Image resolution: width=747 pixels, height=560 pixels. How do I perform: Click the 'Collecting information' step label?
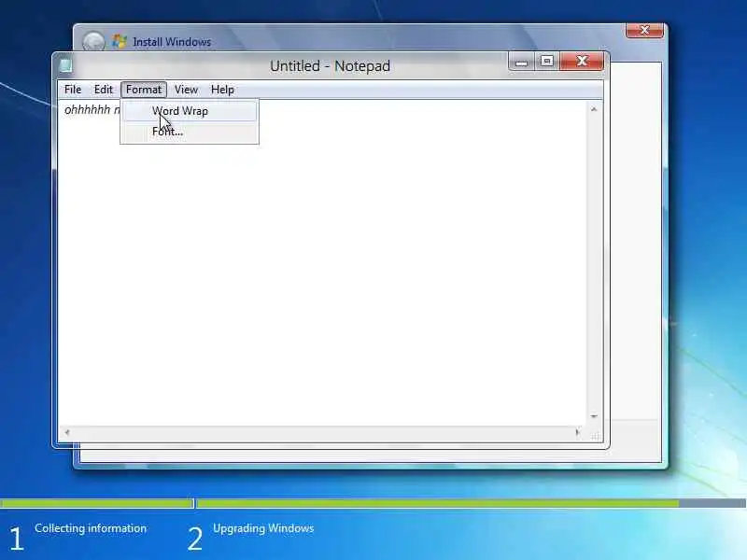click(x=91, y=528)
